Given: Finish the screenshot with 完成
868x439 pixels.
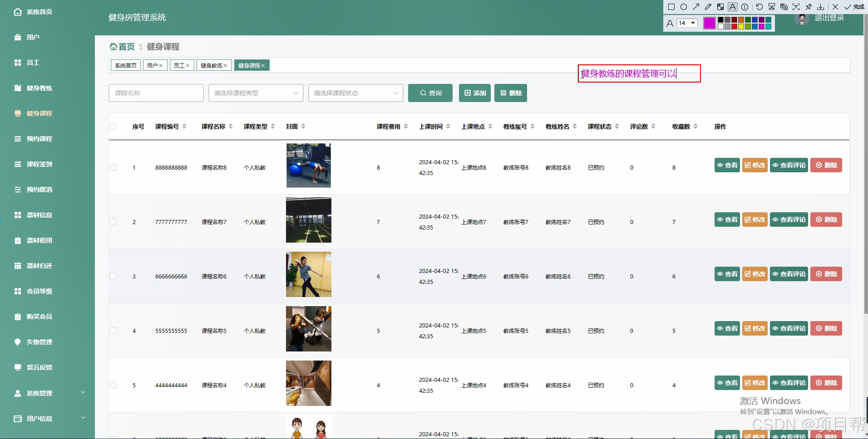Looking at the screenshot, I should click(854, 7).
